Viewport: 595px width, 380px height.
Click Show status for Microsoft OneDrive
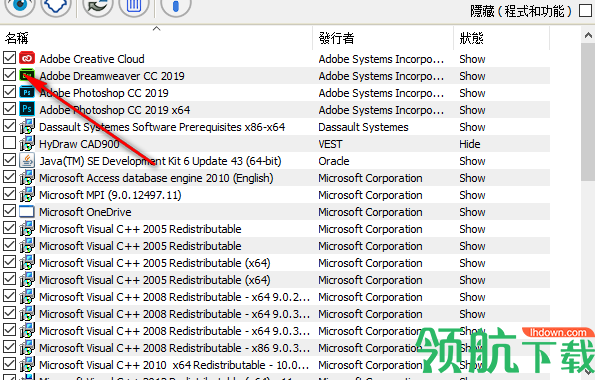tap(472, 212)
